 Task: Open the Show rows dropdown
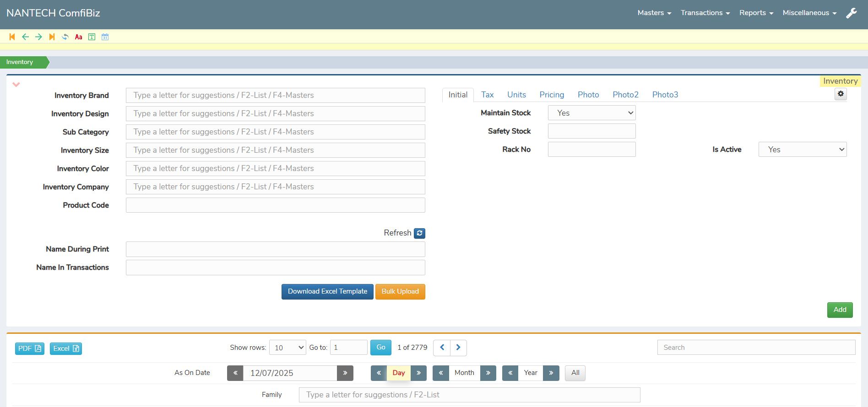[x=288, y=348]
